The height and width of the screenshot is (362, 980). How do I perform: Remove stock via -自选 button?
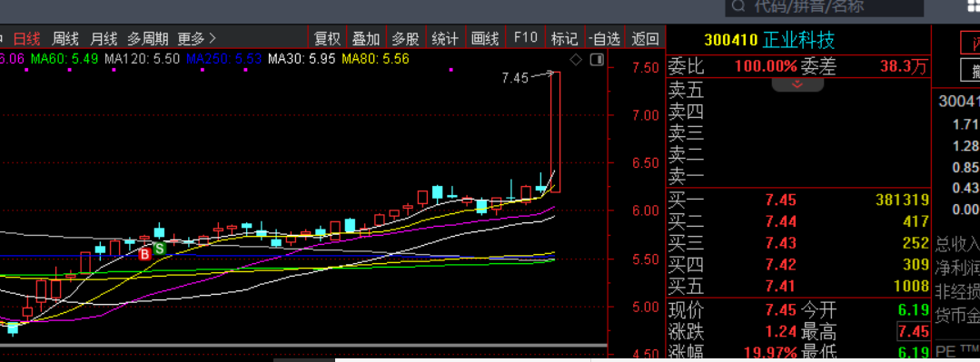pyautogui.click(x=604, y=38)
